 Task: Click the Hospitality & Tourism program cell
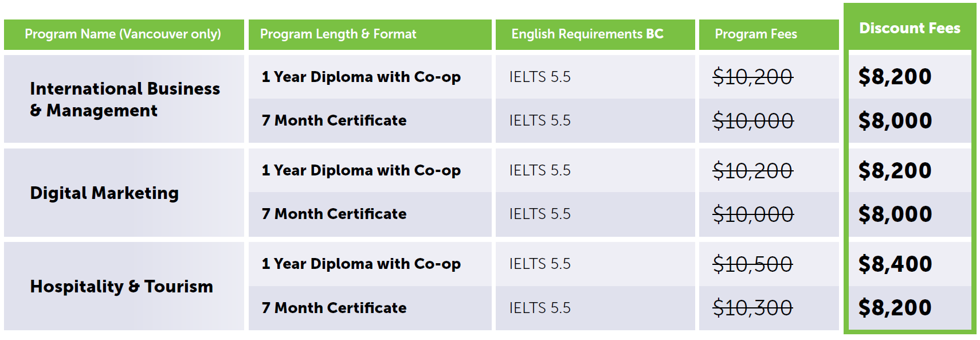pyautogui.click(x=121, y=287)
